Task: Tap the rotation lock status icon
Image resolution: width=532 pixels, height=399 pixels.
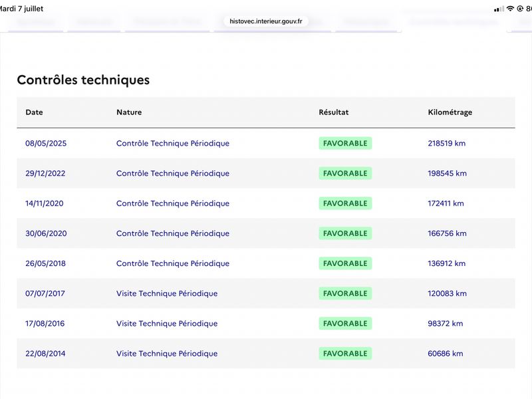Action: [520, 9]
